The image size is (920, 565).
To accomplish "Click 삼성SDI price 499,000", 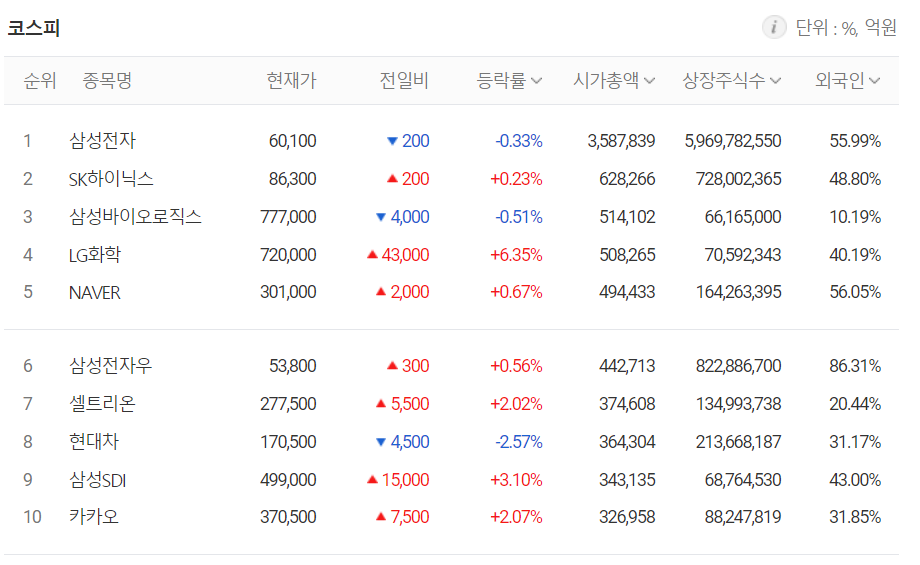I will [x=288, y=480].
